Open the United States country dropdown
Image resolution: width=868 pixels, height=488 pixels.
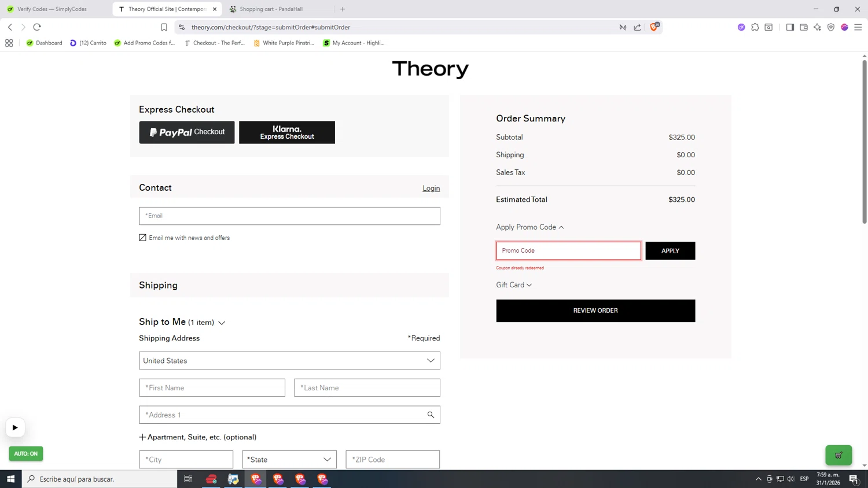pos(289,361)
